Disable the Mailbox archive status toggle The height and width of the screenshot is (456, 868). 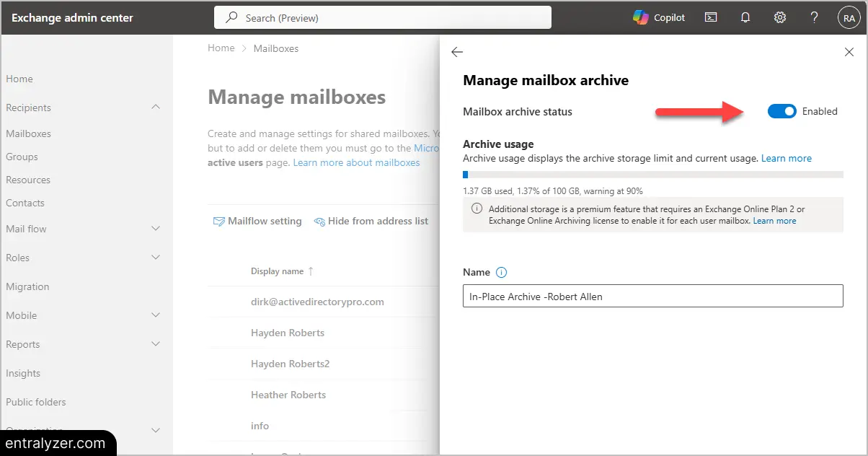781,111
